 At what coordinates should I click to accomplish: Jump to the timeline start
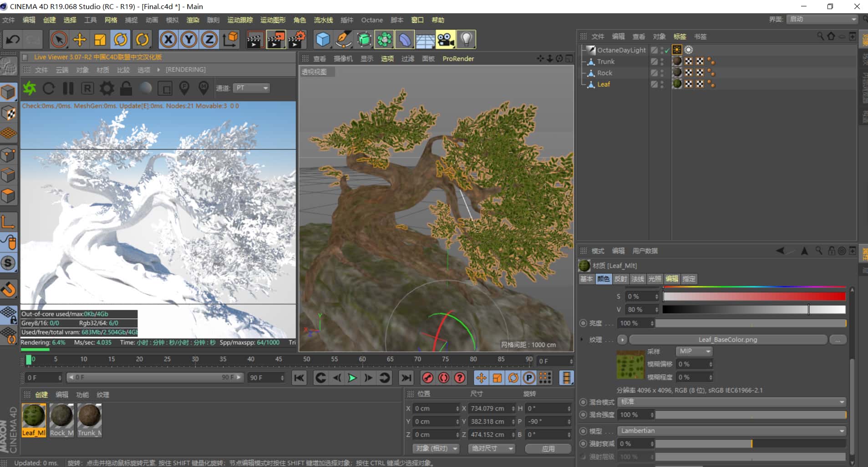(299, 378)
